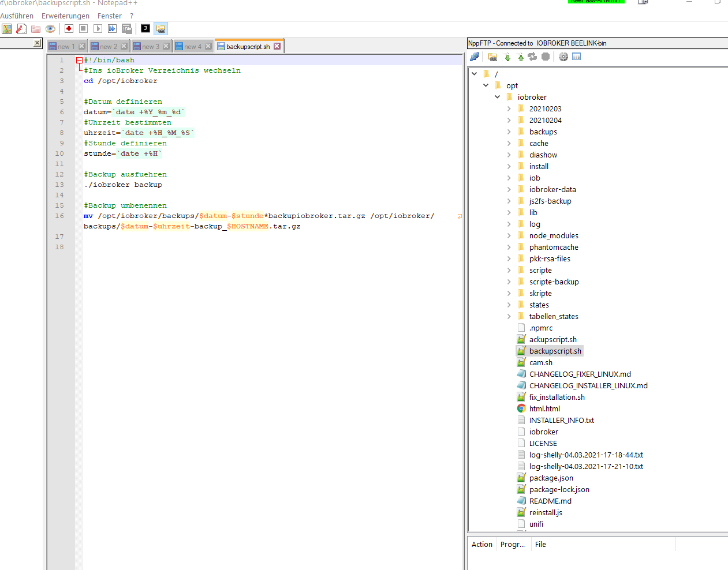The width and height of the screenshot is (728, 570).
Task: Click the Action column header
Action: (482, 544)
